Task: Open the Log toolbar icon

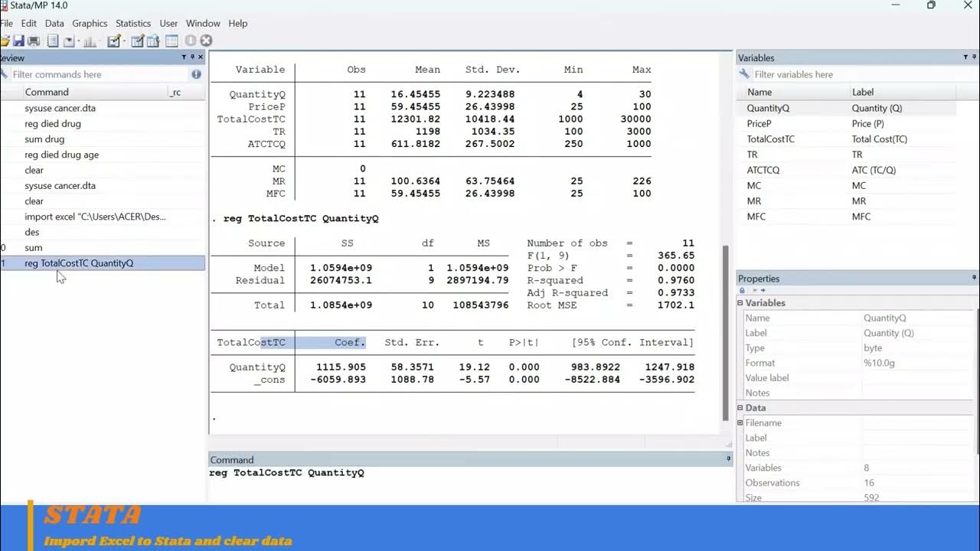Action: (53, 41)
